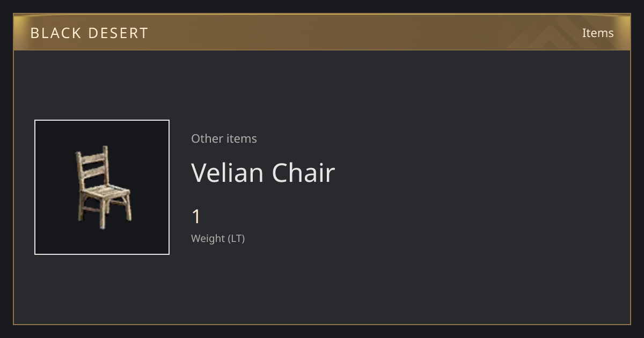
Task: Click the Other items category label
Action: 224,138
